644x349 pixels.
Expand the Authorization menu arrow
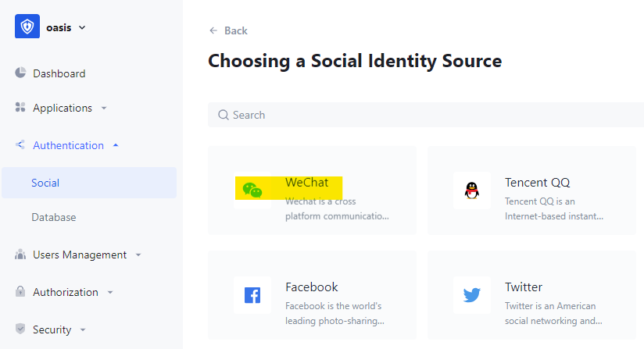[110, 293]
